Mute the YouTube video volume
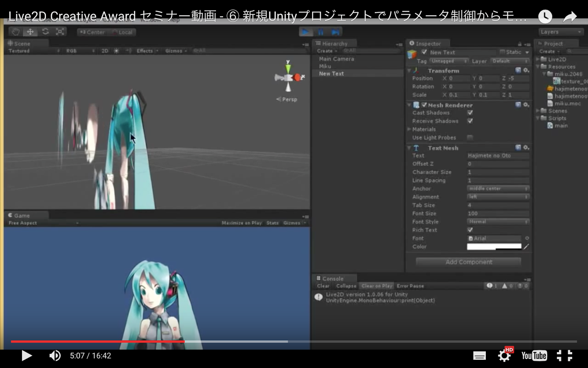This screenshot has height=368, width=588. (x=55, y=355)
